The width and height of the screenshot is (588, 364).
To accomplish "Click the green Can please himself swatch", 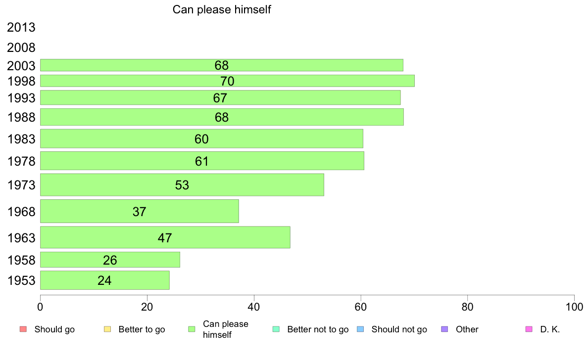I will (192, 329).
